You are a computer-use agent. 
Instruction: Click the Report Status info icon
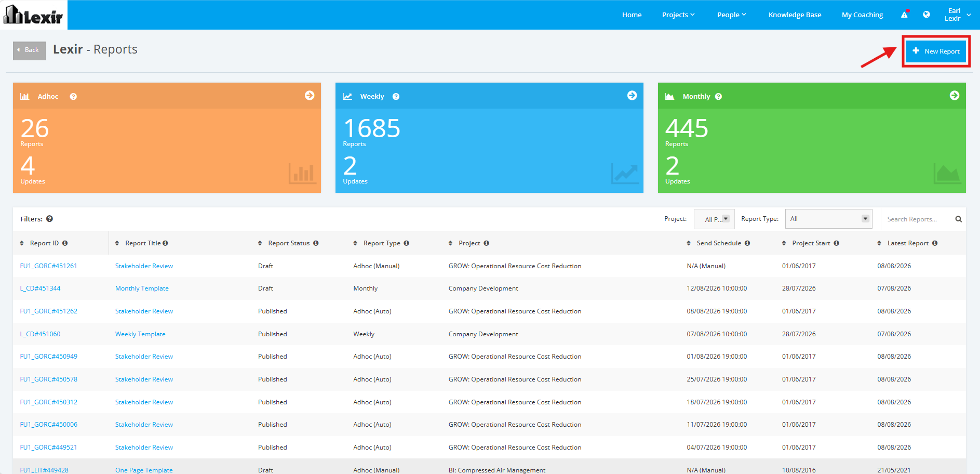(316, 243)
